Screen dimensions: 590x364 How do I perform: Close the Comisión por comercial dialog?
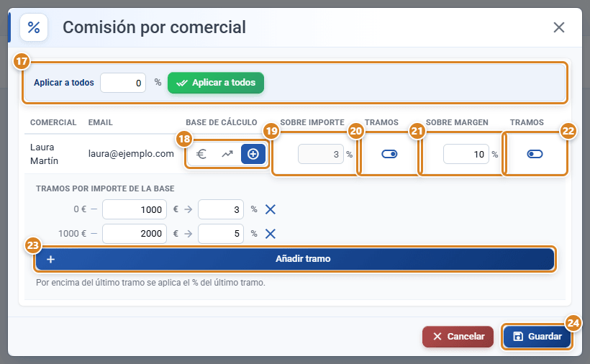pos(559,27)
